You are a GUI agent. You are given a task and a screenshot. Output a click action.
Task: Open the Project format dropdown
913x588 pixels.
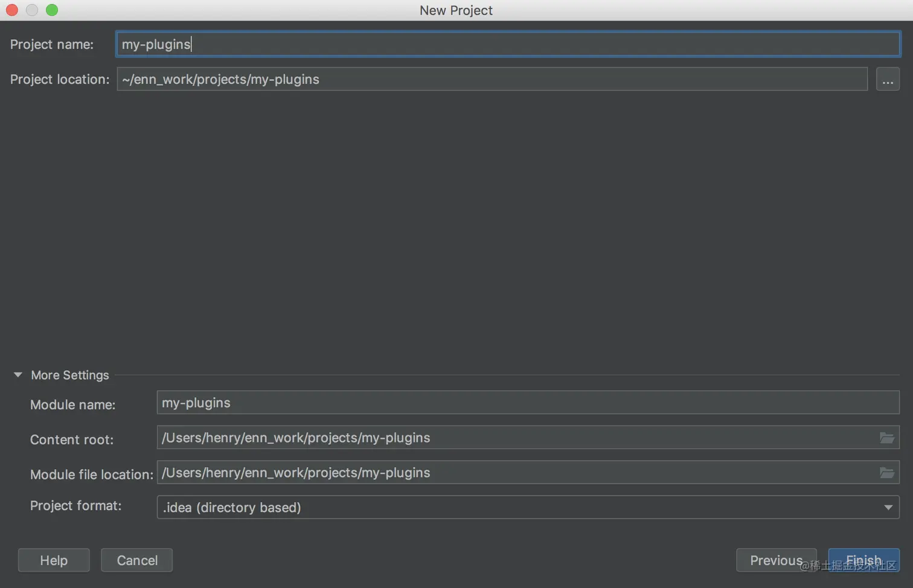[528, 507]
